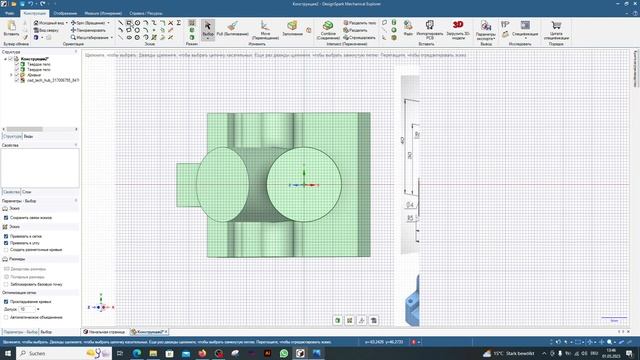640x360 pixels.
Task: Click the Вставить (Paste) icon
Action: (x=11, y=28)
